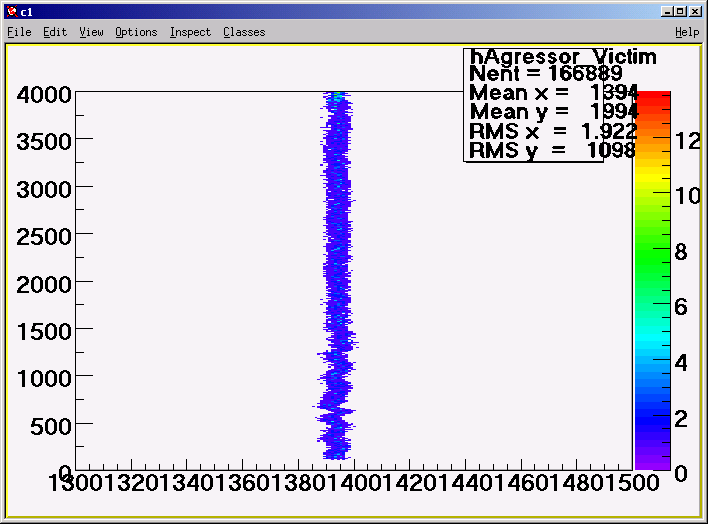Viewport: 708px width, 524px height.
Task: Click the ROOT icon in the c1 title bar
Action: pyautogui.click(x=12, y=12)
